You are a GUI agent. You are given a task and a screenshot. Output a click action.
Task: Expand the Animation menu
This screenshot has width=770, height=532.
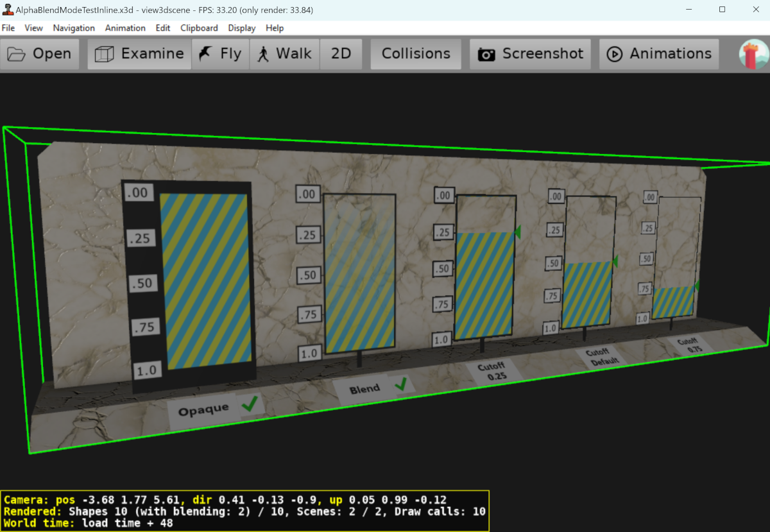[125, 28]
